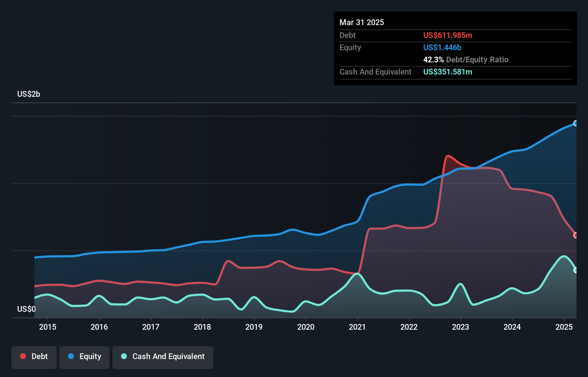The image size is (588, 377).
Task: Click the 2017 x-axis label
Action: click(x=151, y=327)
